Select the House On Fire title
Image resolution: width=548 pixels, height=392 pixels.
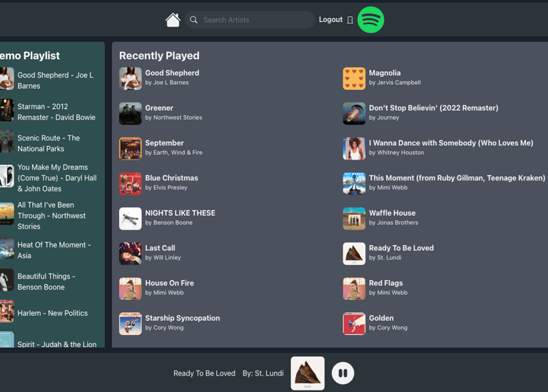[x=170, y=283]
